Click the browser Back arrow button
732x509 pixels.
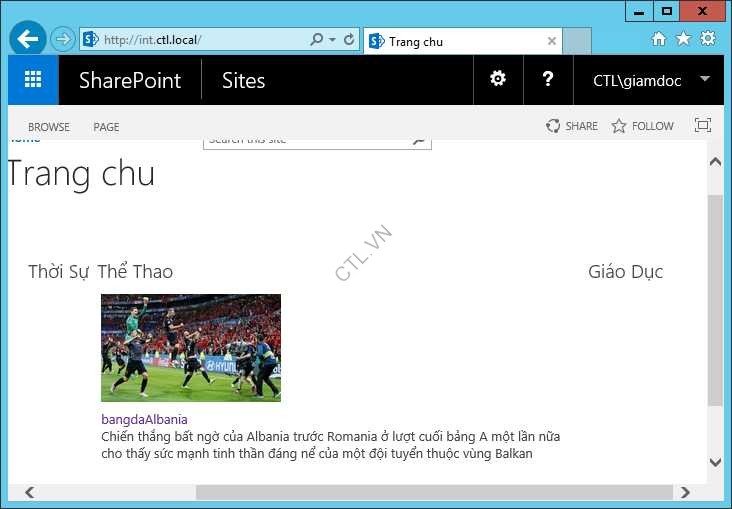(x=28, y=40)
